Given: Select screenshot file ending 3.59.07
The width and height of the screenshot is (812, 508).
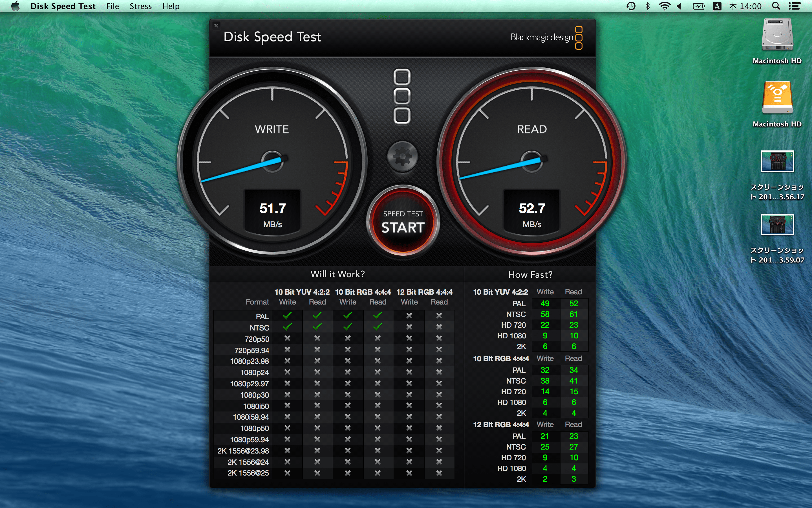Looking at the screenshot, I should 777,224.
